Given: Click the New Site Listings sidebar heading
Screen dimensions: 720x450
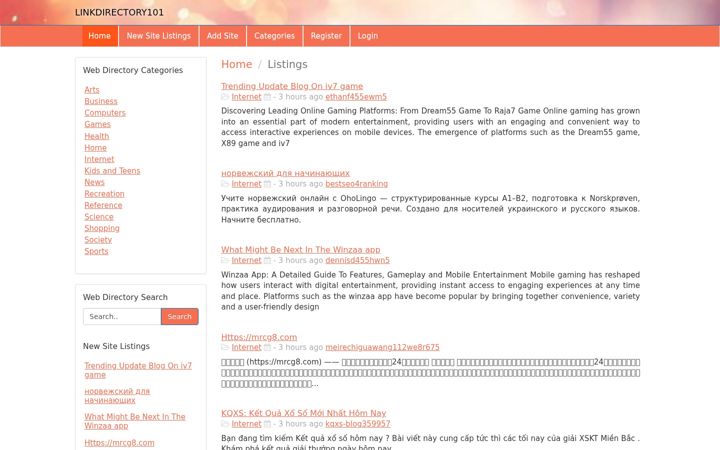Looking at the screenshot, I should pos(116,346).
